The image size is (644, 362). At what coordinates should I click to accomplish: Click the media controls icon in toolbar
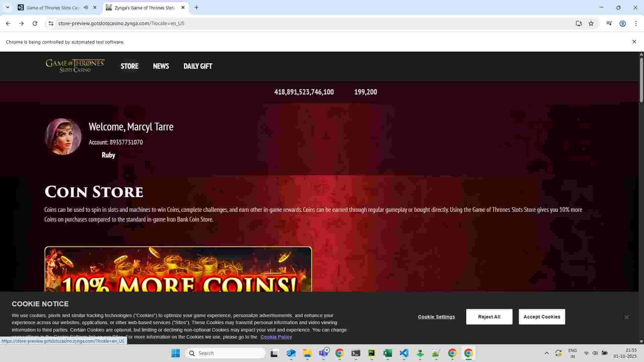(609, 23)
